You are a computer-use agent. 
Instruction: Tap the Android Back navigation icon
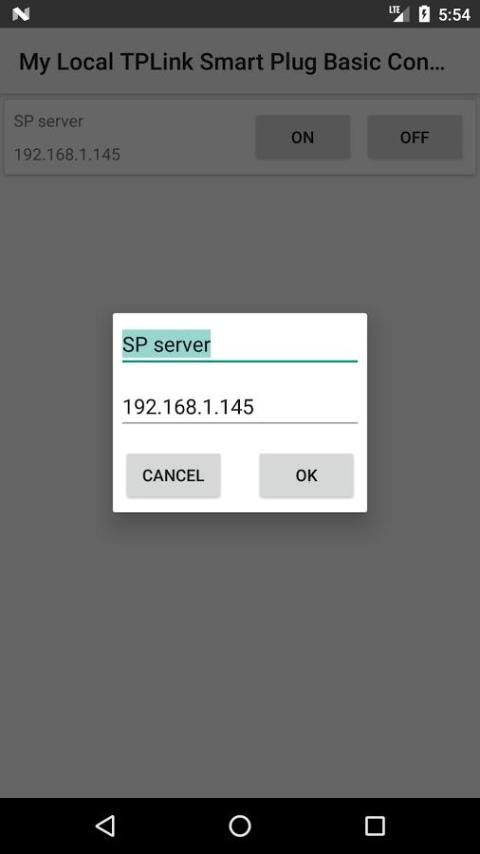coord(105,826)
